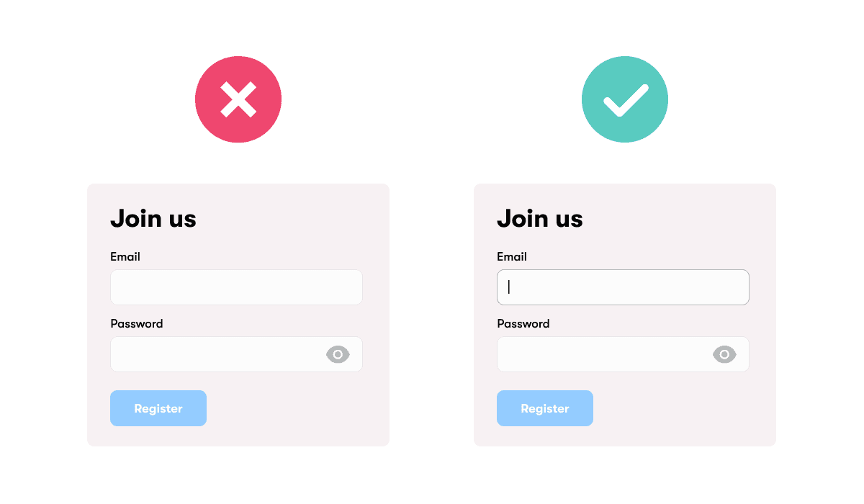Click the blinking text cursor in Email field
This screenshot has width=864, height=504.
pos(509,287)
